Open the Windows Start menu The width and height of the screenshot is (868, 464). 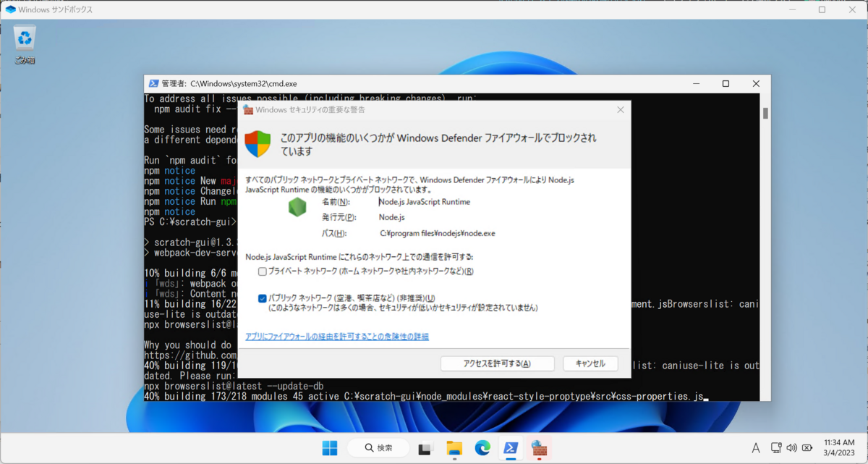click(330, 448)
